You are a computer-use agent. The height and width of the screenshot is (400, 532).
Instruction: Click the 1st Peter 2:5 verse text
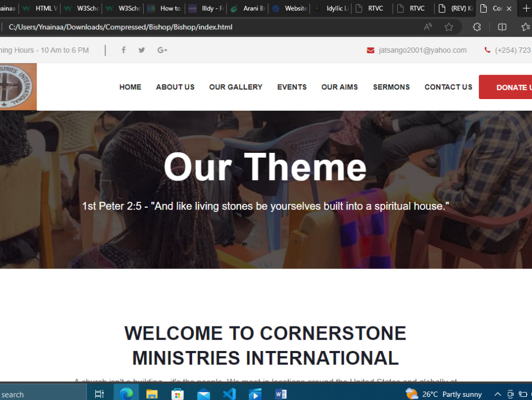tap(265, 206)
